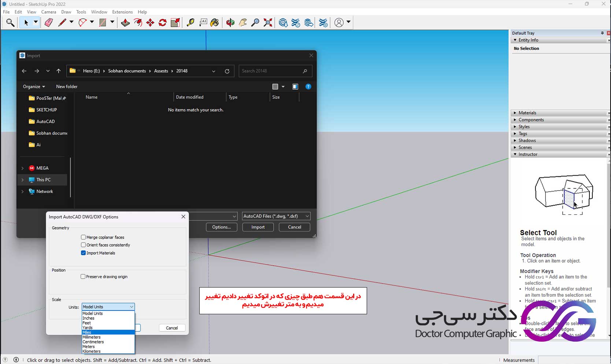This screenshot has height=364, width=611.
Task: Open the Draw menu
Action: [66, 12]
